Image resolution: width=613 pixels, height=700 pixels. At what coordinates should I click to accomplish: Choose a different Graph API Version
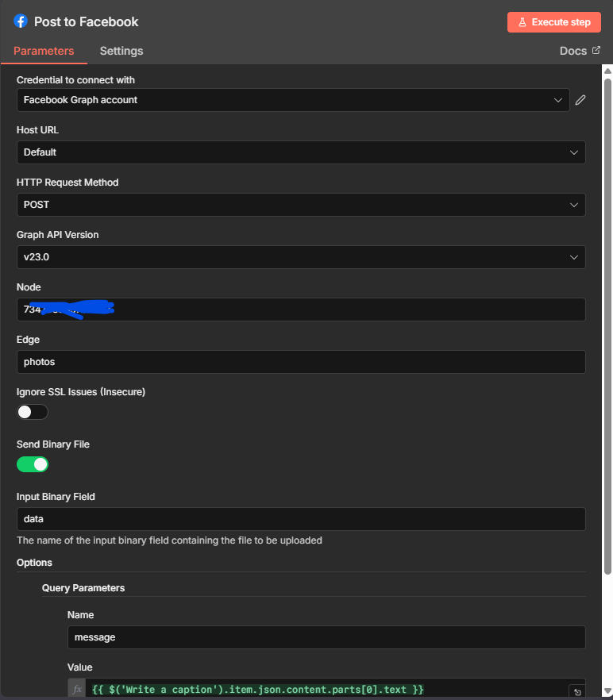point(301,257)
